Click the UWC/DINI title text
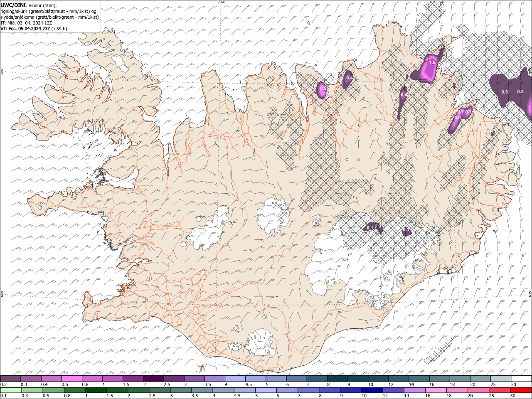 coord(12,5)
